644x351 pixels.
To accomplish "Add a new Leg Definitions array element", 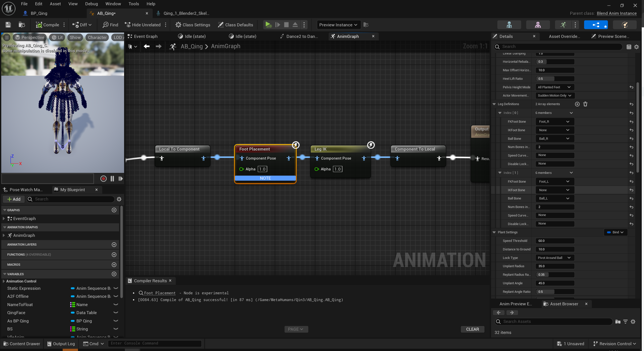I will coord(577,104).
